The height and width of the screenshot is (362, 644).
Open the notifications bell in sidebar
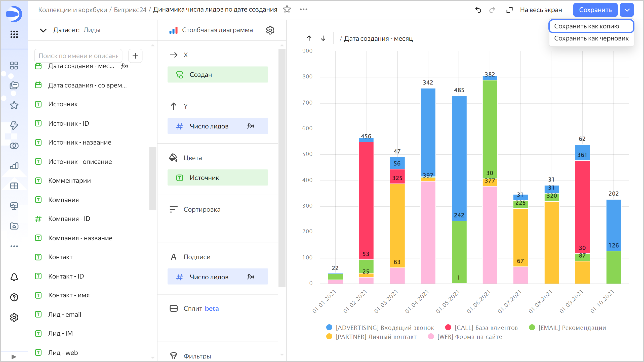coord(14,277)
